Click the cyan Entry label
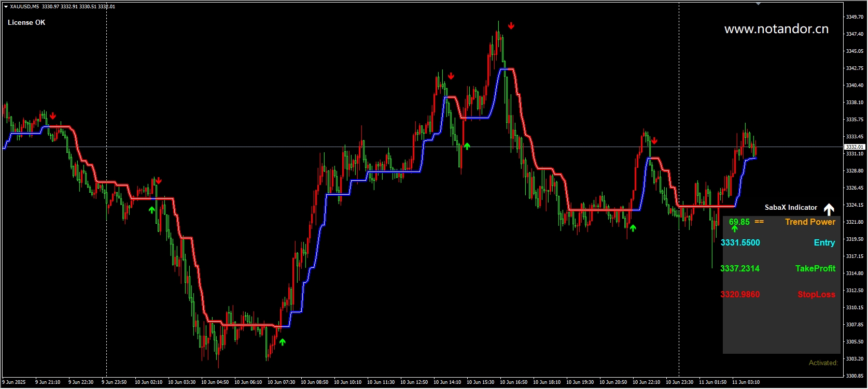The width and height of the screenshot is (868, 389). pyautogui.click(x=824, y=242)
